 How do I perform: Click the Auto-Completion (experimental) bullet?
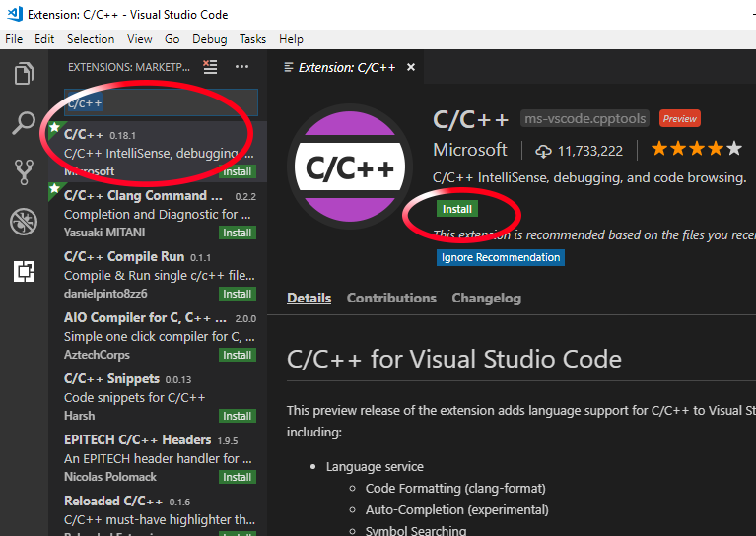(457, 510)
